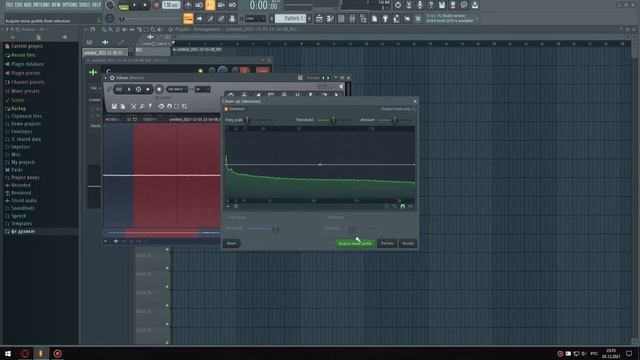The image size is (640, 360).
Task: Toggle the playlist magnet snap icon
Action: (x=93, y=30)
